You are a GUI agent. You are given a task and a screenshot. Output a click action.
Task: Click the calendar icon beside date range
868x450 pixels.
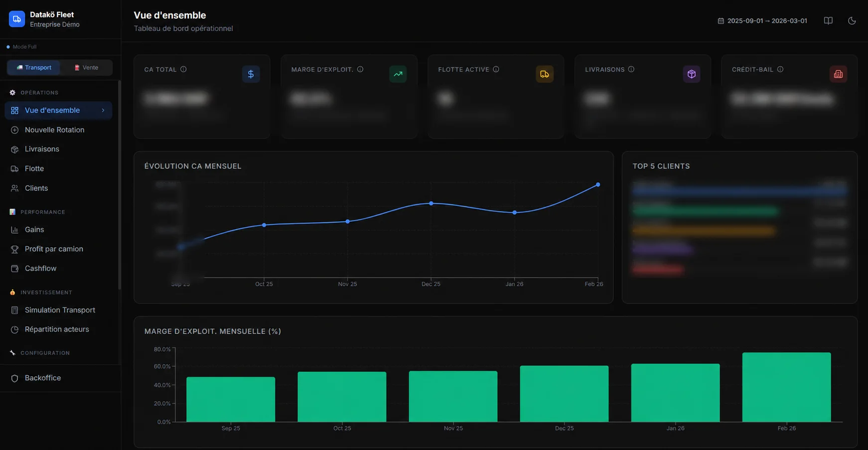pos(721,21)
